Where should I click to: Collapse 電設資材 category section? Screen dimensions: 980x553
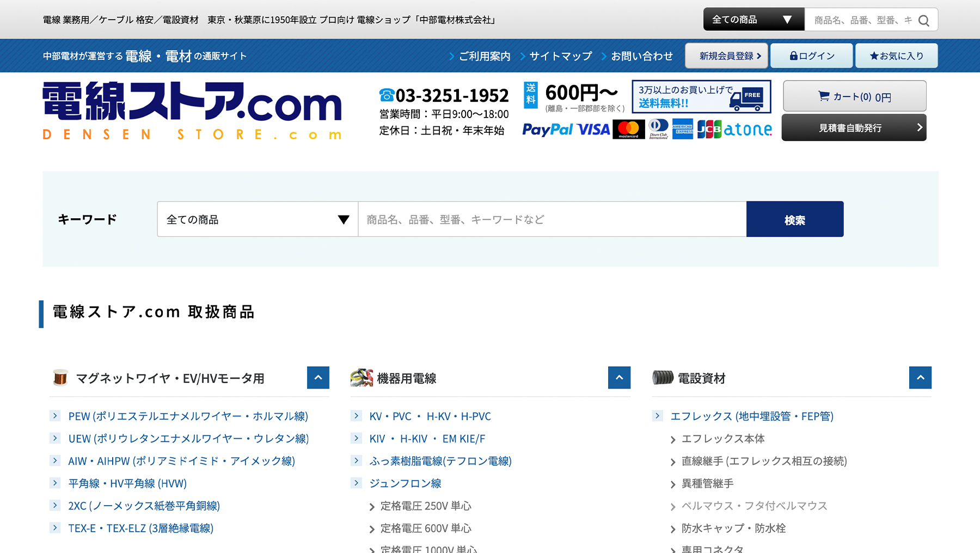pyautogui.click(x=920, y=378)
